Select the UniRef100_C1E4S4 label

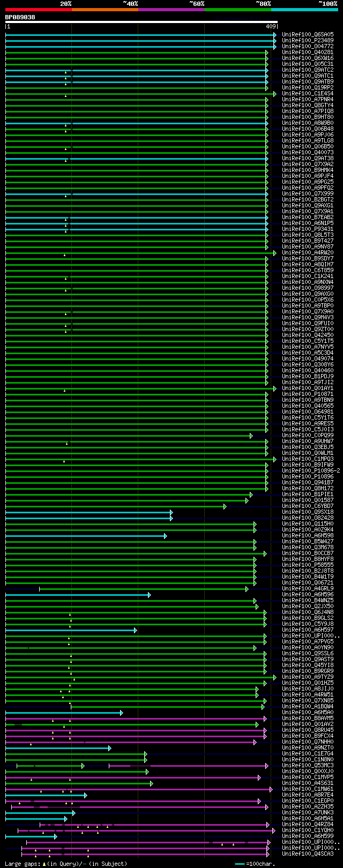tap(308, 94)
